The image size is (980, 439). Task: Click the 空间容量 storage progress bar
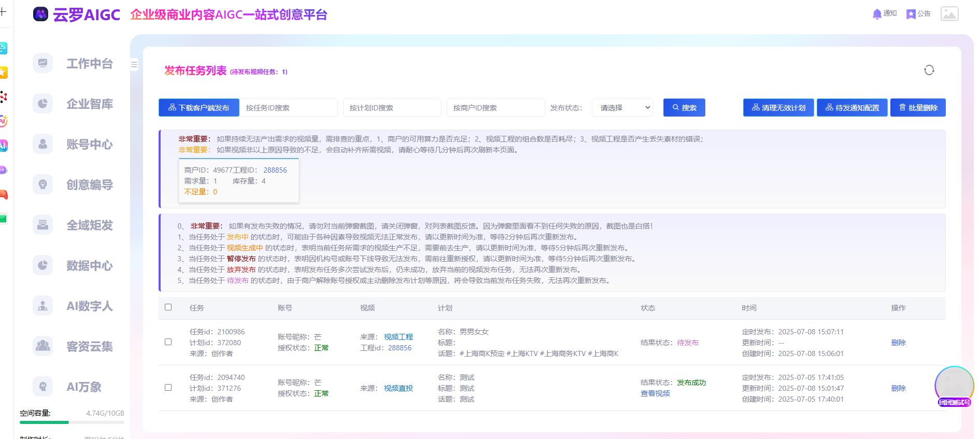pyautogui.click(x=72, y=422)
